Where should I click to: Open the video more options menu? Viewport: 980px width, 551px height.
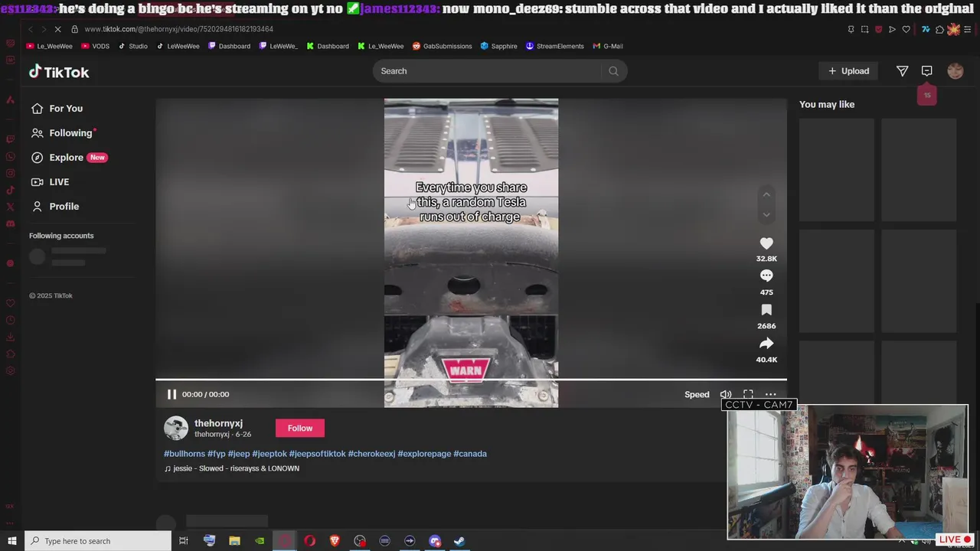[x=771, y=395]
